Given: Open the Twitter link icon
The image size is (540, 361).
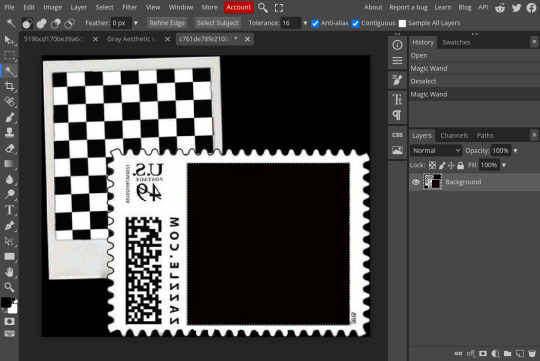Looking at the screenshot, I should point(516,8).
